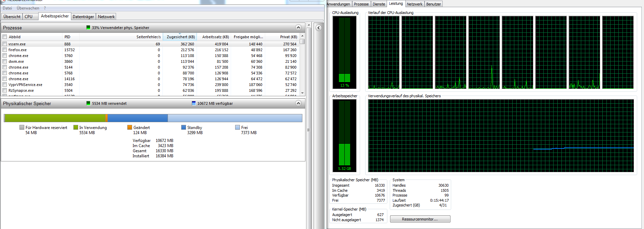Tick the dwm.exe process checkbox
The width and height of the screenshot is (644, 229).
click(x=5, y=61)
